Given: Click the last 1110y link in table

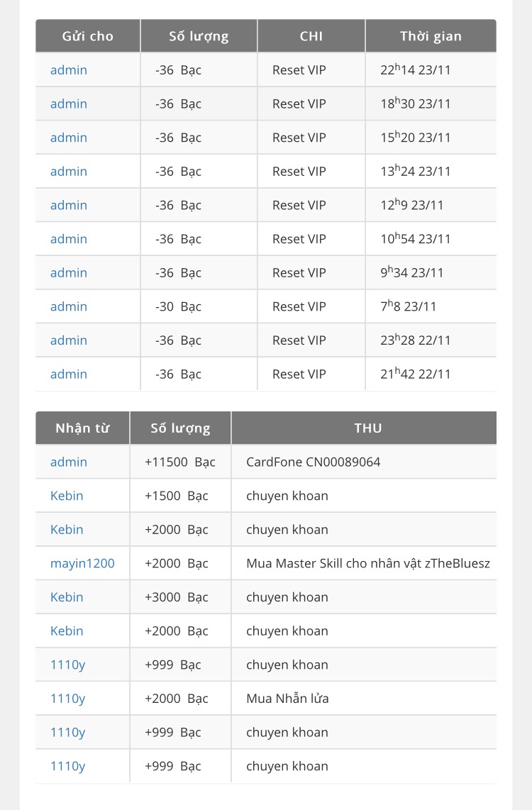Looking at the screenshot, I should coord(67,766).
